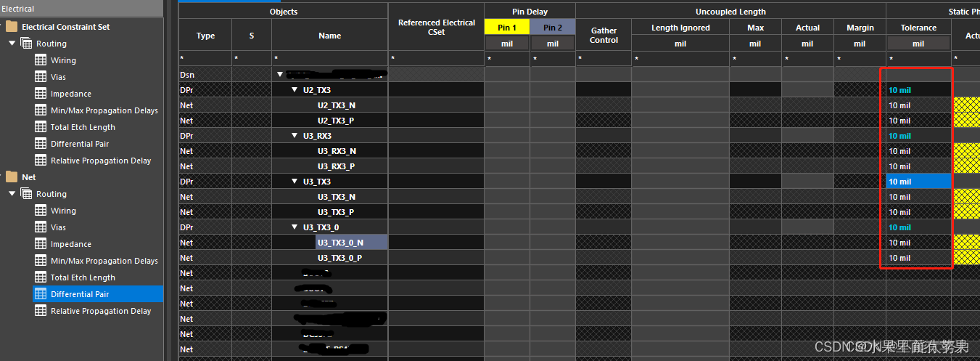This screenshot has height=361, width=980.
Task: Collapse the U3_TX3_0 differential pair row
Action: click(295, 227)
